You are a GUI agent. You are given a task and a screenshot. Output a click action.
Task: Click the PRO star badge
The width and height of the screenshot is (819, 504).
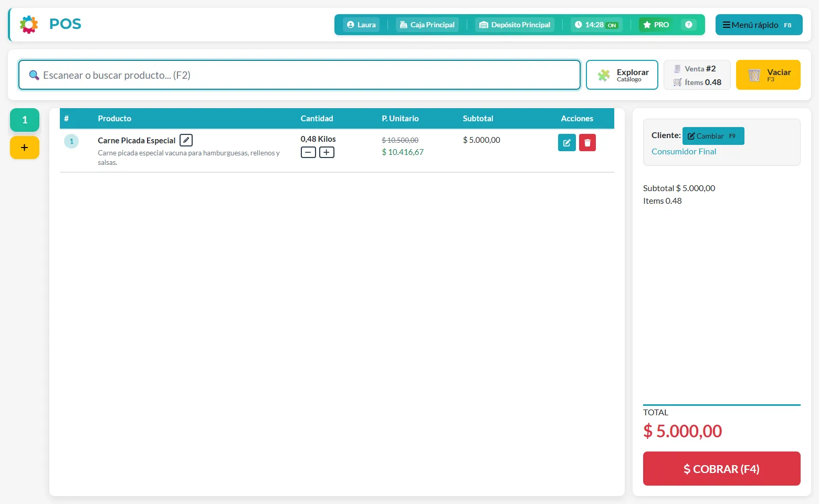(656, 25)
